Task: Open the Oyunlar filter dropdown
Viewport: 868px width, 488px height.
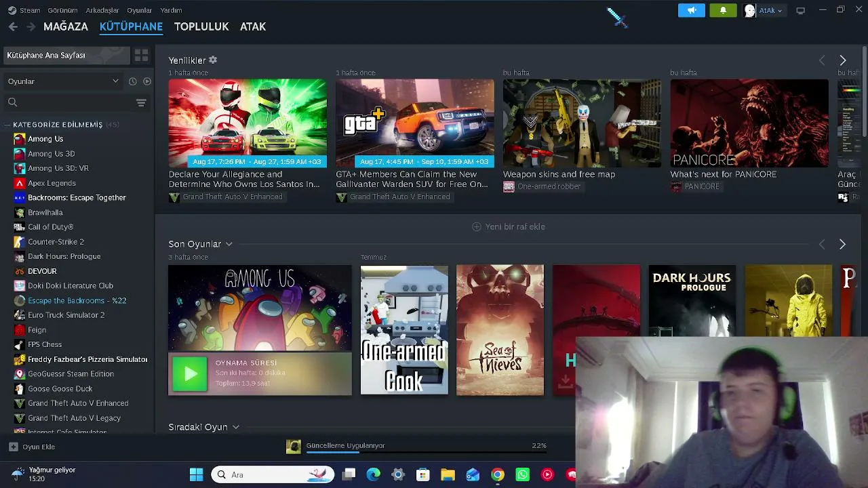Action: pos(63,81)
